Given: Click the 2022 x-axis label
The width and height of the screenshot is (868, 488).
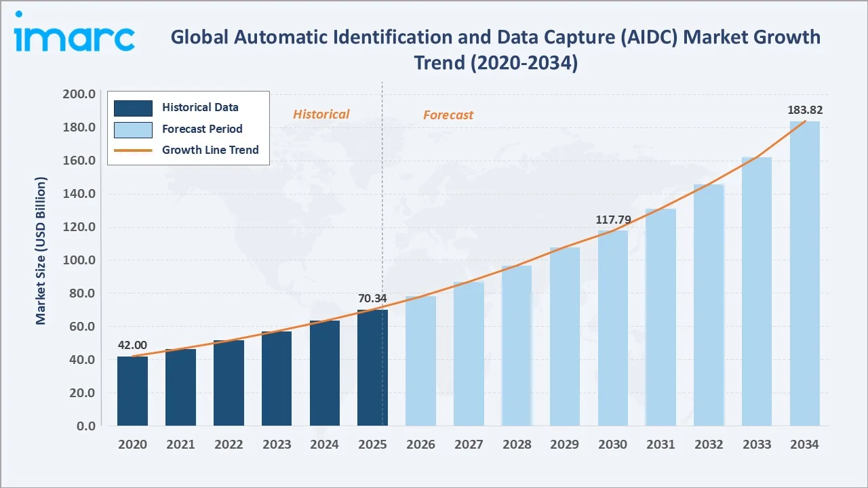Looking at the screenshot, I should (229, 445).
